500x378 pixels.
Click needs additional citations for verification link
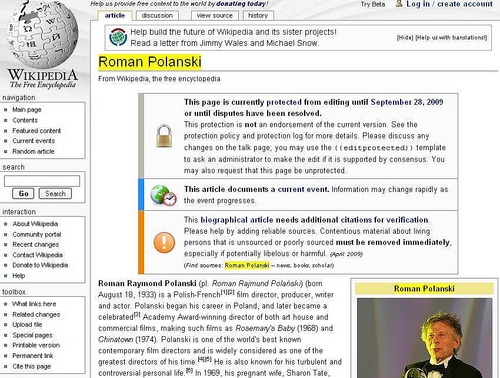point(352,220)
